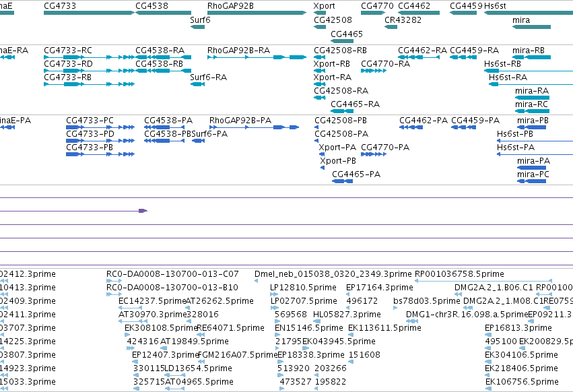Open transcript Hs6st-RB
The image size is (573, 392).
pyautogui.click(x=502, y=63)
